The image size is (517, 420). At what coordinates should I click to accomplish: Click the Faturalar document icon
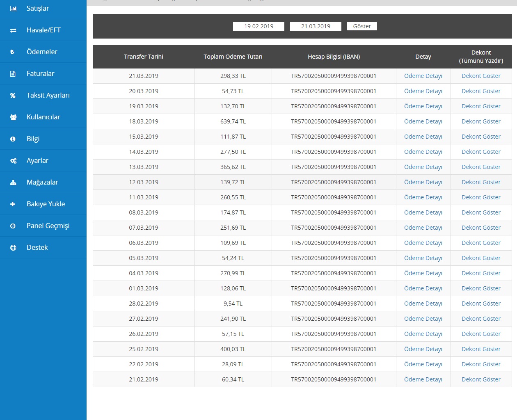tap(13, 74)
